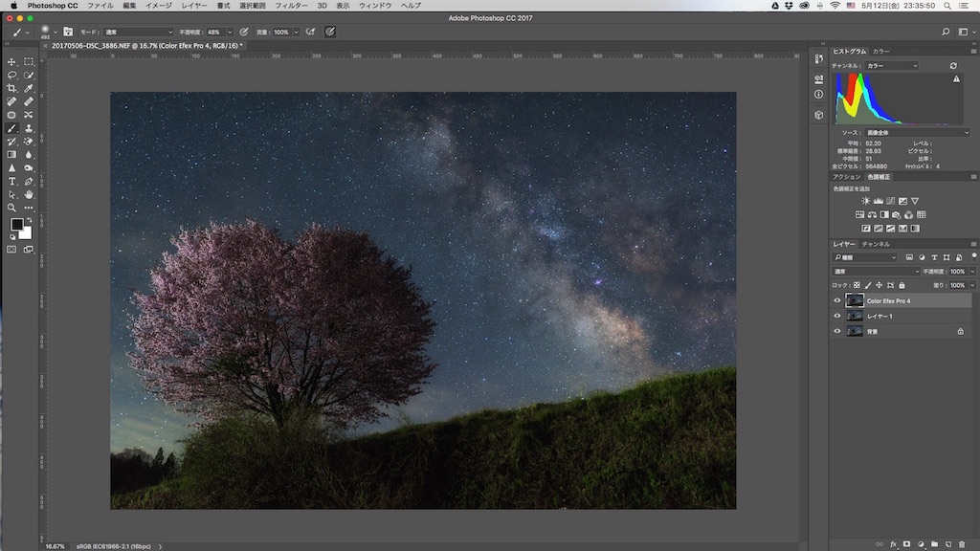Open the イメージ menu

(x=159, y=6)
